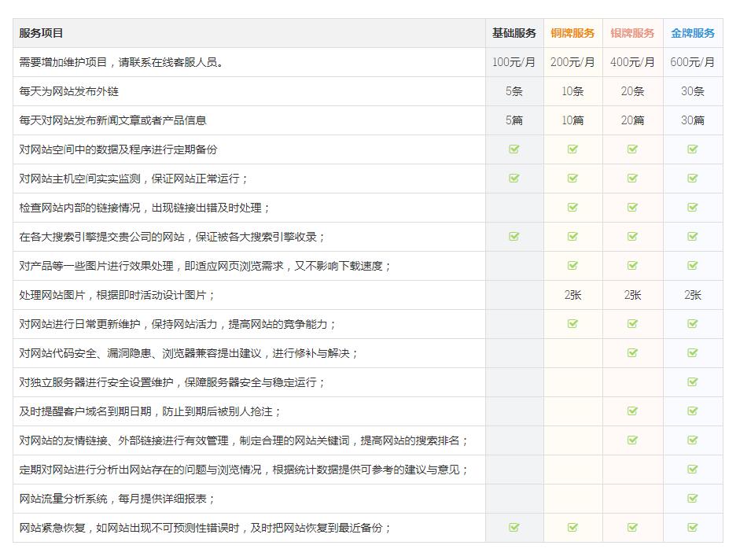Click the 金牌服务 checkmark for 域名到期提醒 row

pos(692,411)
